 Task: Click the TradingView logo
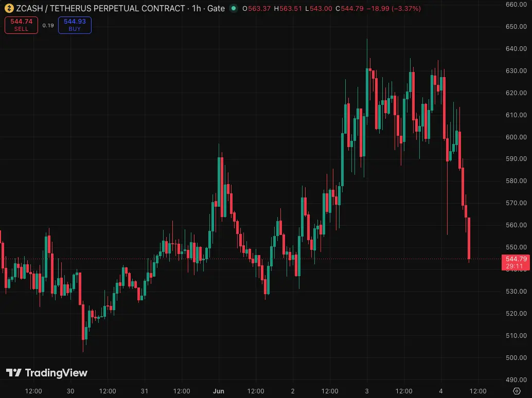click(x=47, y=373)
